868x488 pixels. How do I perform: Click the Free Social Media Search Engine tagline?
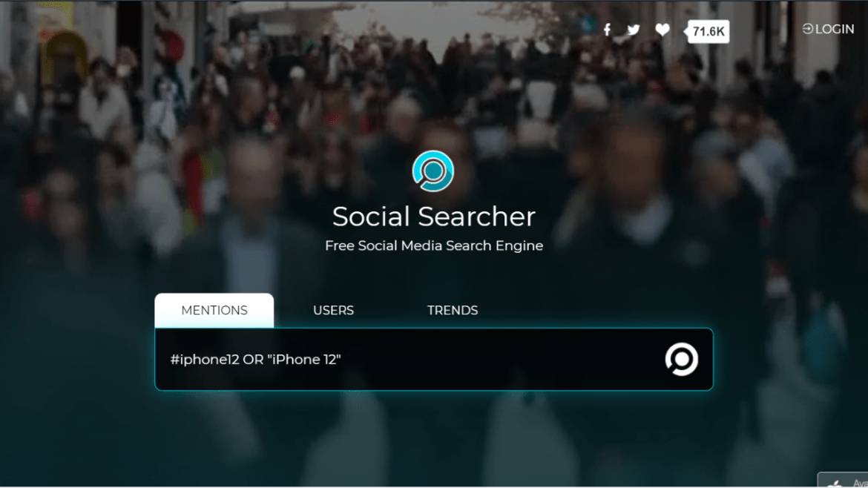point(434,245)
